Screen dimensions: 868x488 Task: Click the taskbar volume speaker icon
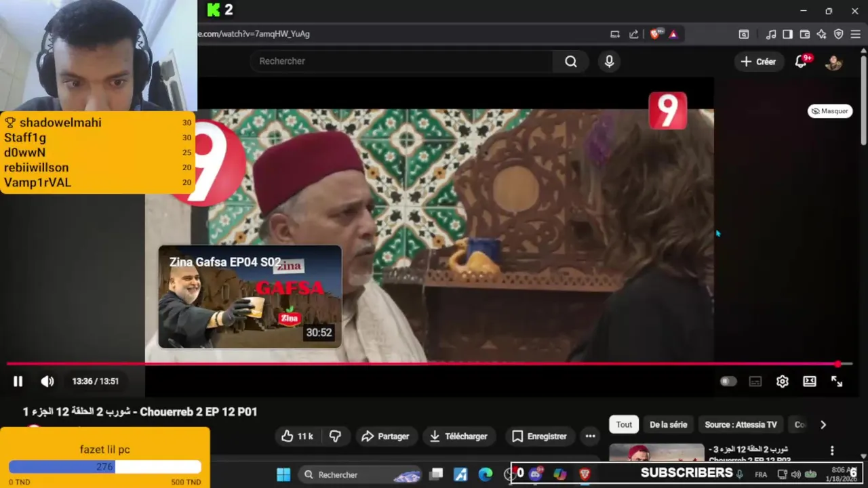click(796, 474)
